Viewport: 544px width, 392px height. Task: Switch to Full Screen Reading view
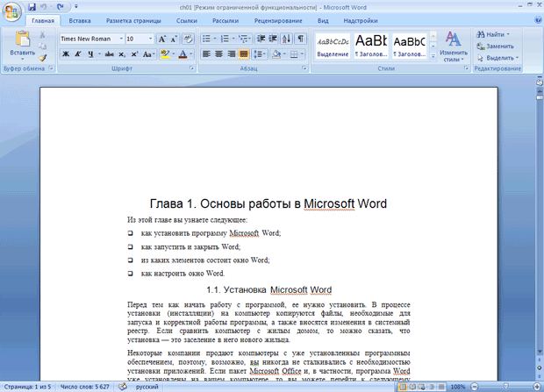pos(412,387)
